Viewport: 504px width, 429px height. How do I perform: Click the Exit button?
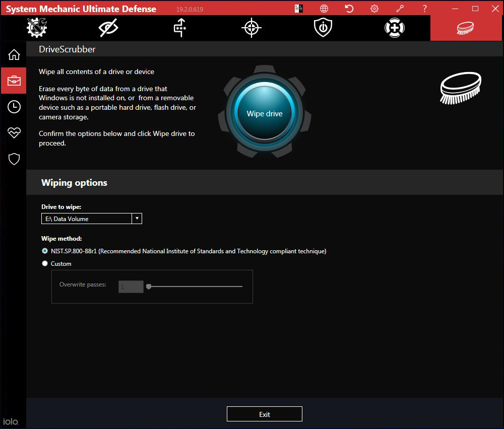click(x=265, y=414)
